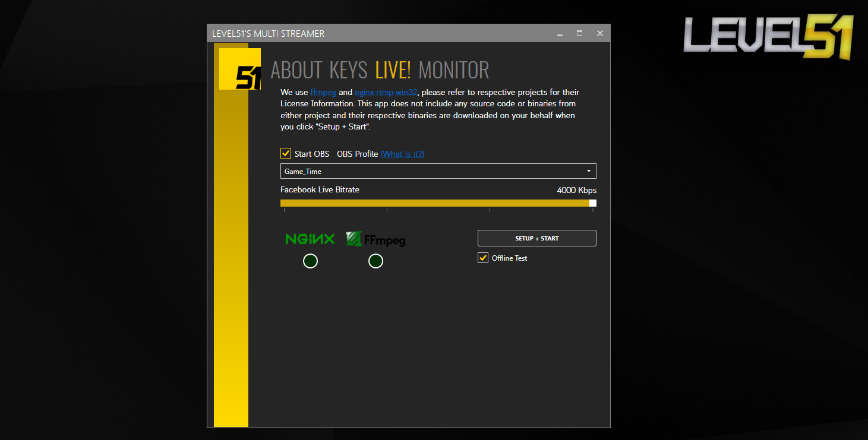Open the ffmpeg project link
The height and width of the screenshot is (440, 868).
coord(323,93)
